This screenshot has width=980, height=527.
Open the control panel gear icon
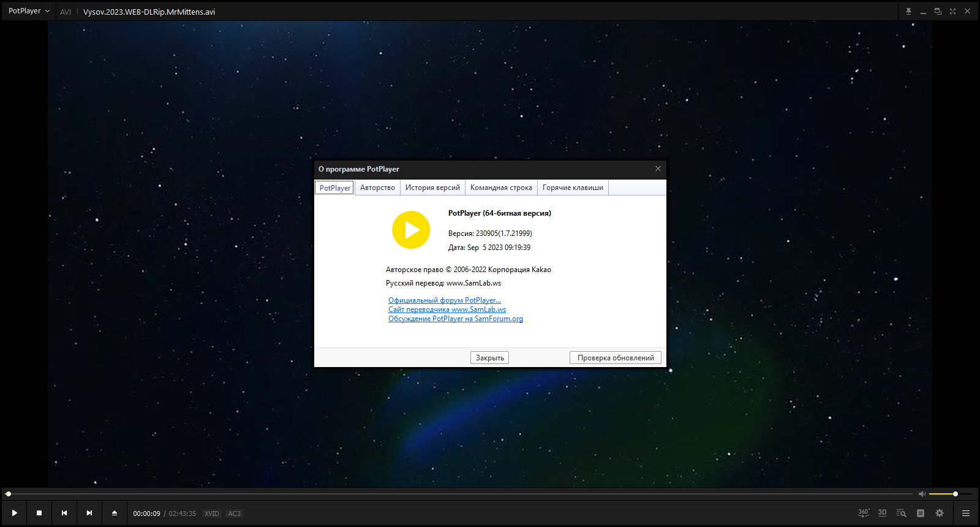pos(940,513)
